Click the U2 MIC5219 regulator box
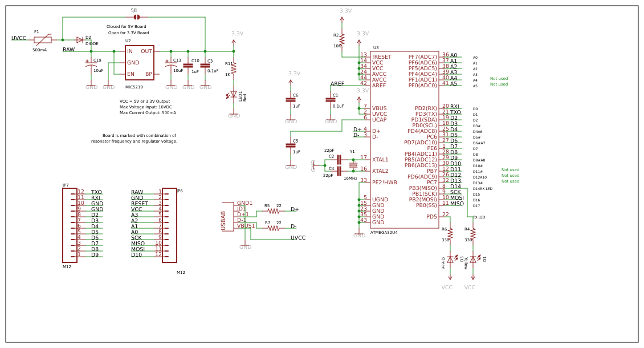Viewport: 644px width, 348px height. [x=140, y=63]
